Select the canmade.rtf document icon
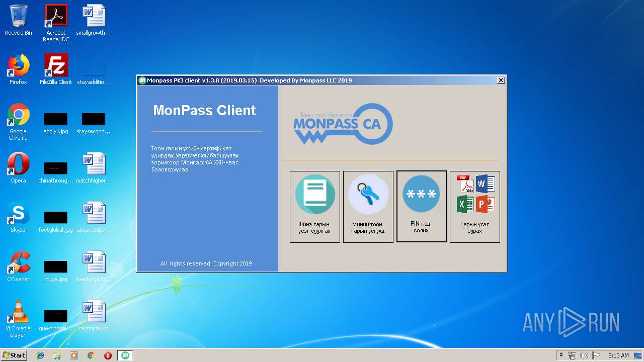644x362 pixels. pos(94,316)
